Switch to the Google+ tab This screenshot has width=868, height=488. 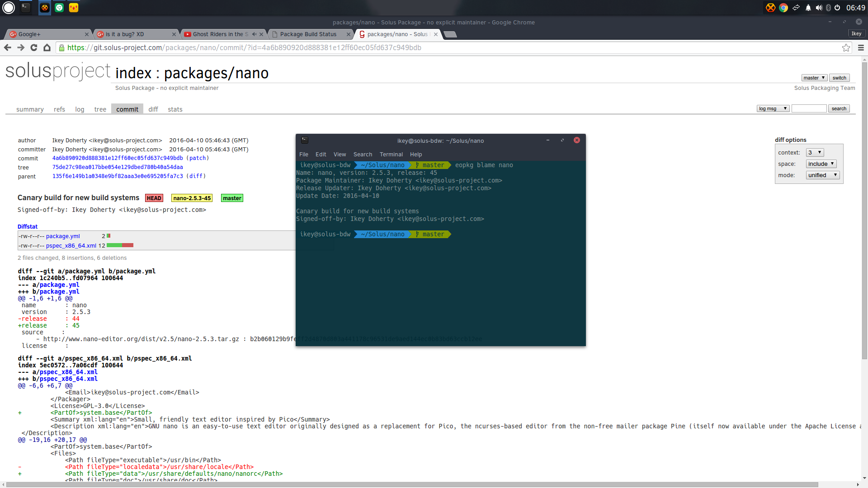pyautogui.click(x=47, y=34)
